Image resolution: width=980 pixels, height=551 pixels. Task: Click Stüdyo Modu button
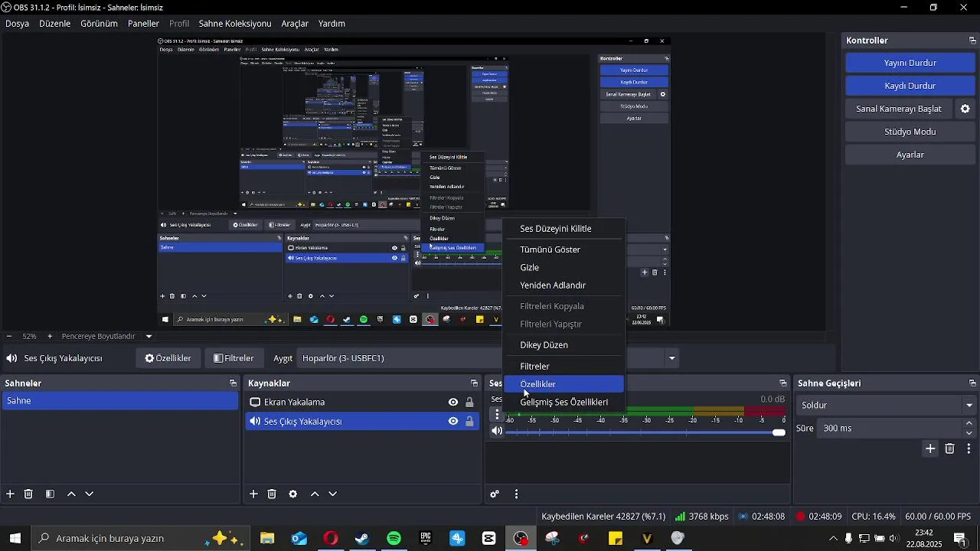(x=910, y=132)
